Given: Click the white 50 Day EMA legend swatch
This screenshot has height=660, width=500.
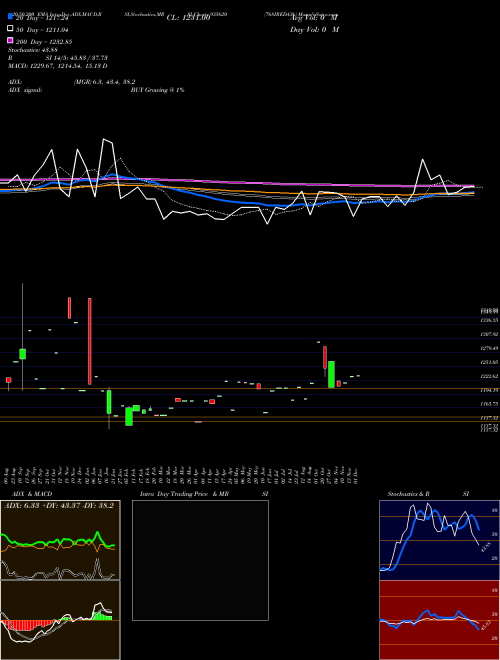Looking at the screenshot, I should coord(11,28).
